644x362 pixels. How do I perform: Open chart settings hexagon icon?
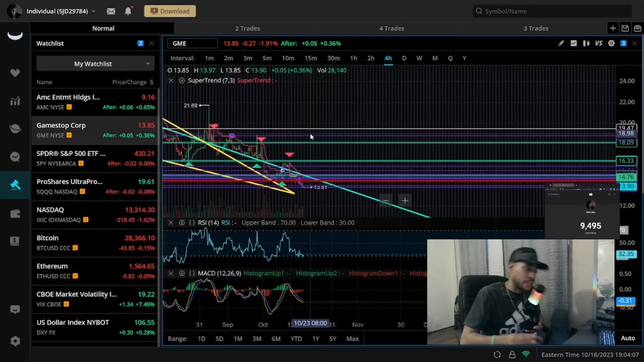click(611, 43)
